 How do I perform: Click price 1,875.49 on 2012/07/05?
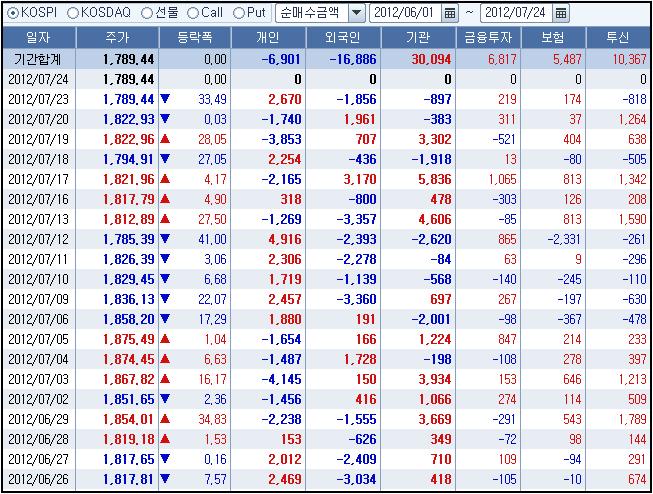tap(129, 339)
